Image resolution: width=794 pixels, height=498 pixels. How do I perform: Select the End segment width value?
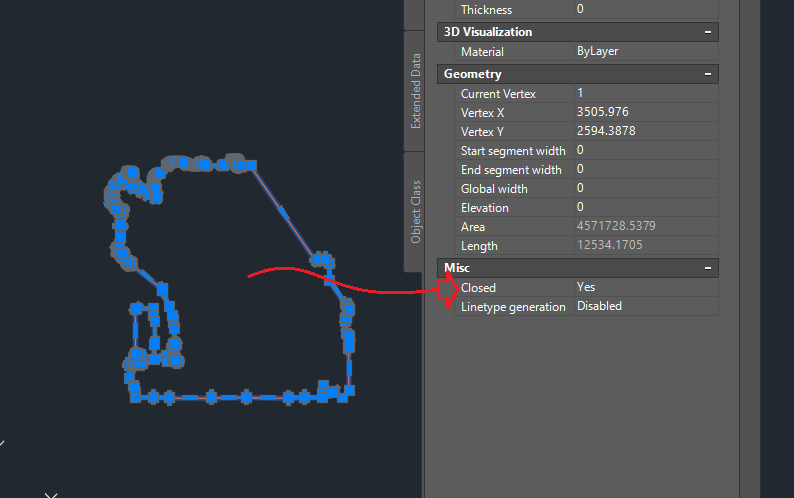646,169
